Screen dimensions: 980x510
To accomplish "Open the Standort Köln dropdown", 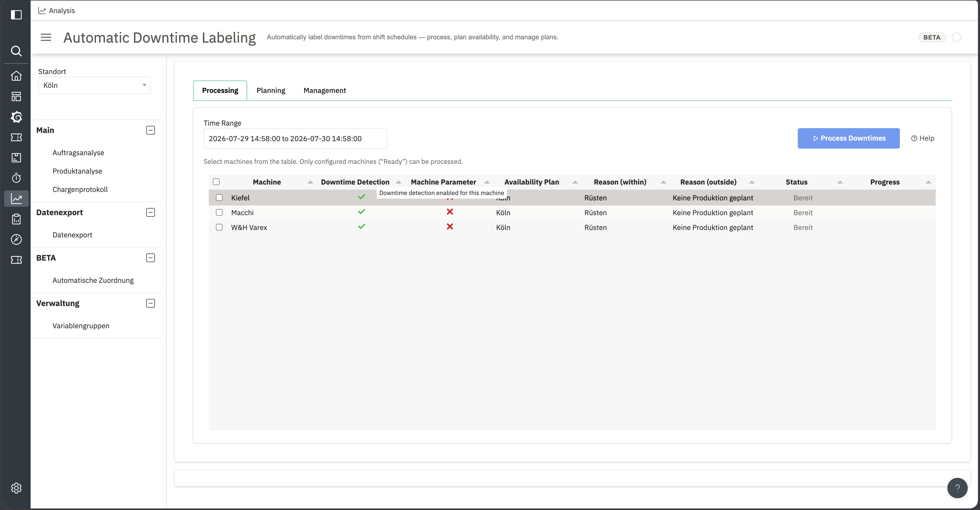I will point(94,85).
